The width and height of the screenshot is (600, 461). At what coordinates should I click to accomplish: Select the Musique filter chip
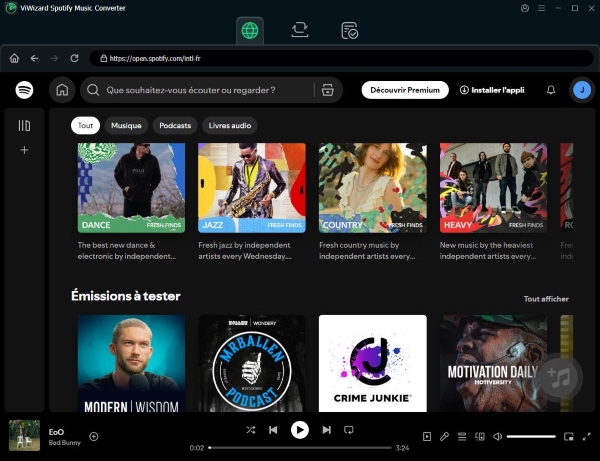tap(126, 125)
